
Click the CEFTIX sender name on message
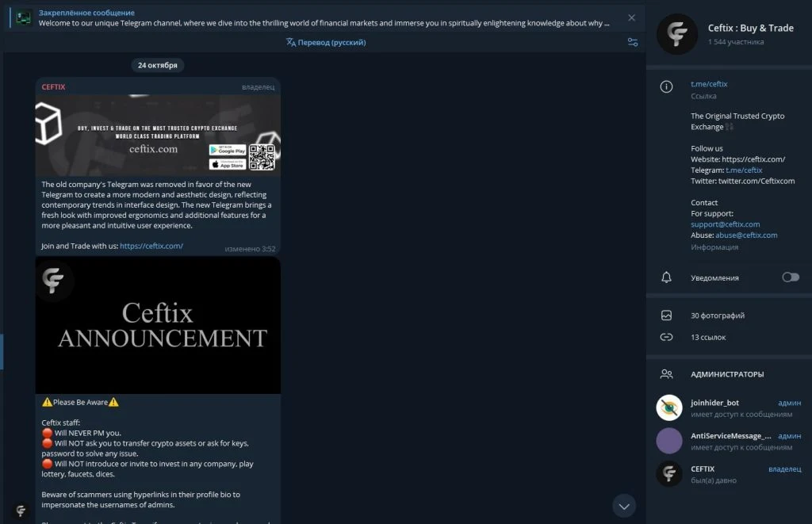coord(53,87)
